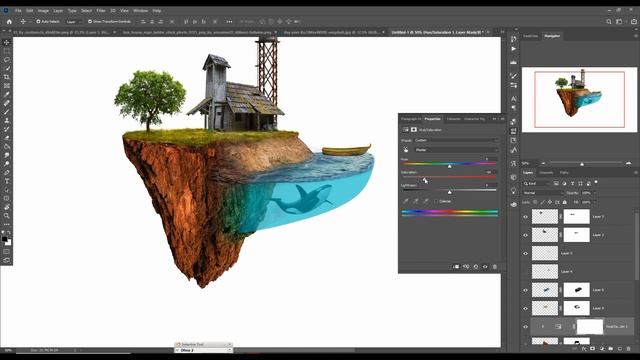This screenshot has width=640, height=360.
Task: Click the Navigator preview thumbnail
Action: (x=579, y=100)
